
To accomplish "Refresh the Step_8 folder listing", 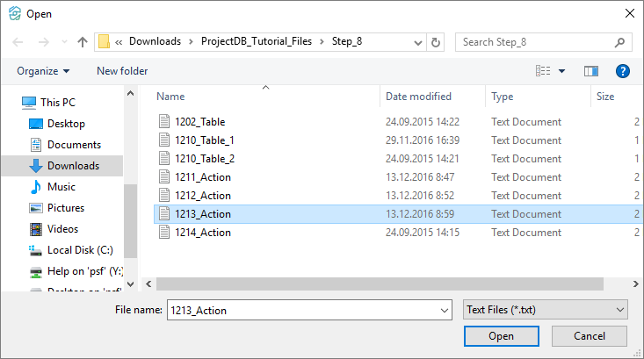I will (x=436, y=41).
